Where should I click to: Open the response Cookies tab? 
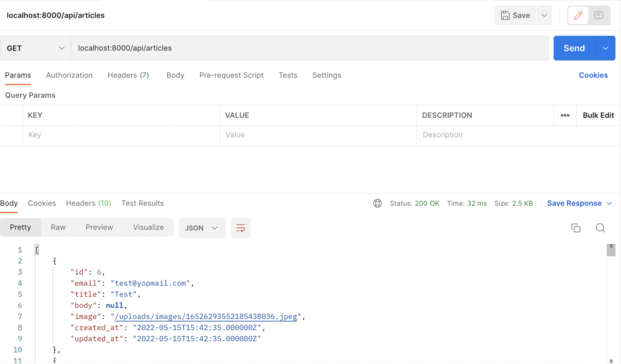coord(42,204)
